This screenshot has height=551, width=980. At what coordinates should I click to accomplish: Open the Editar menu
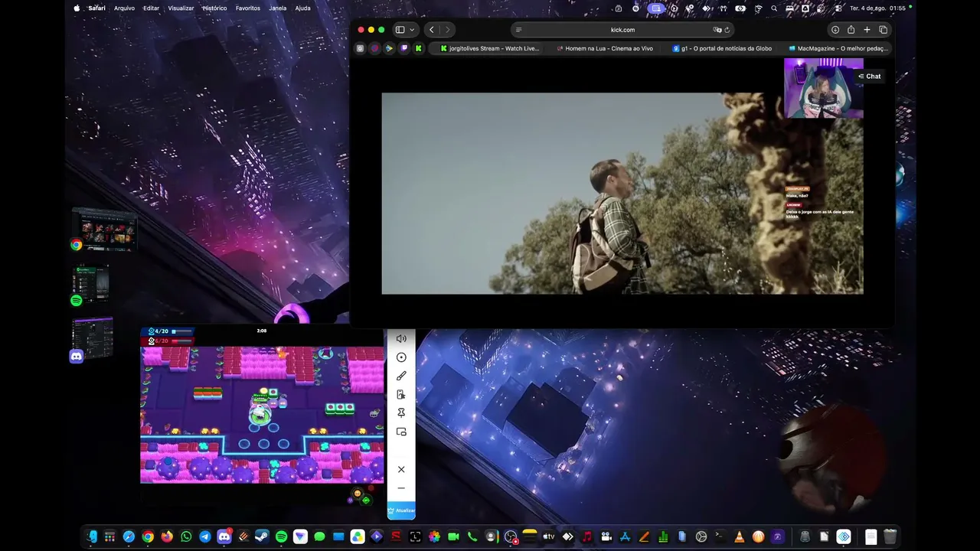pos(151,8)
